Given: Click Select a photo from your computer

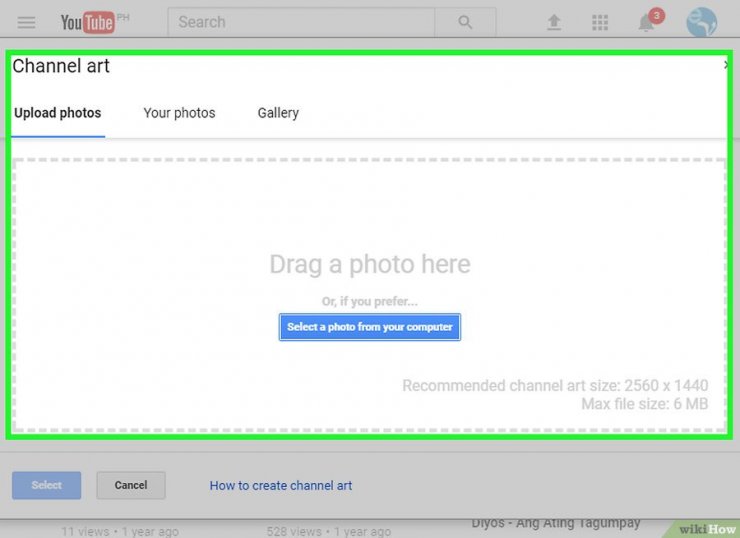Looking at the screenshot, I should click(370, 327).
